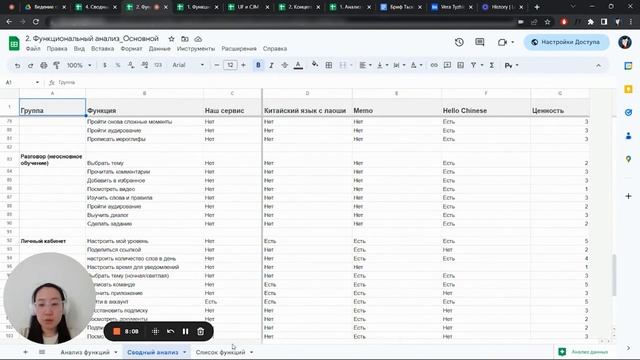Open the borders tool
The width and height of the screenshot is (640, 360).
pos(329,65)
